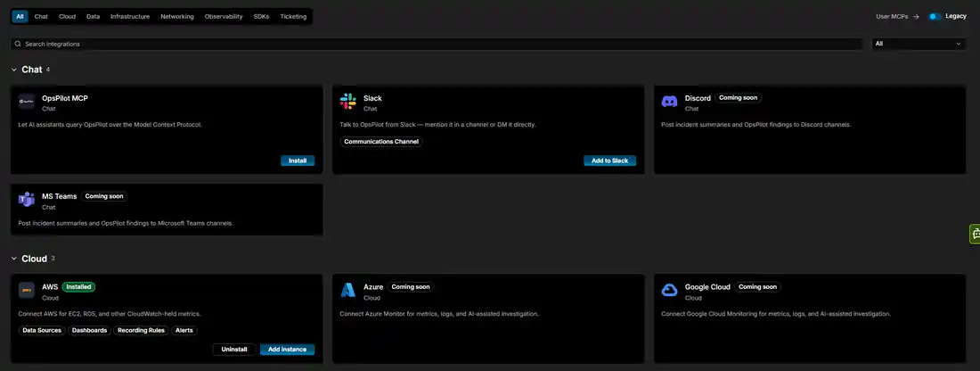
Task: Click the 'Let AI assistants query OpsPilot' description
Action: (110, 125)
